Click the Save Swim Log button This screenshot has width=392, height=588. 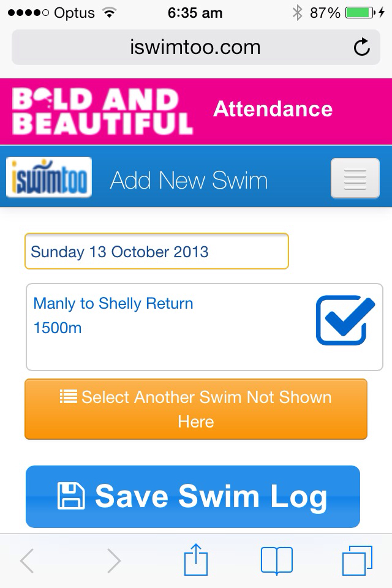(193, 497)
